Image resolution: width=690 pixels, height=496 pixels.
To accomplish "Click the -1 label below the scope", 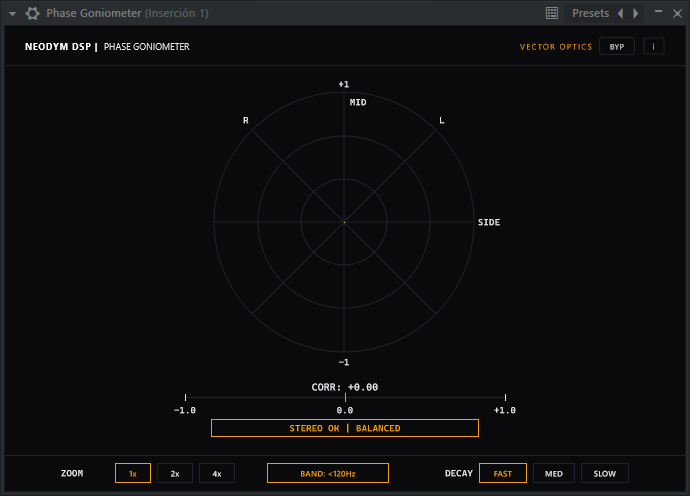I will 344,362.
